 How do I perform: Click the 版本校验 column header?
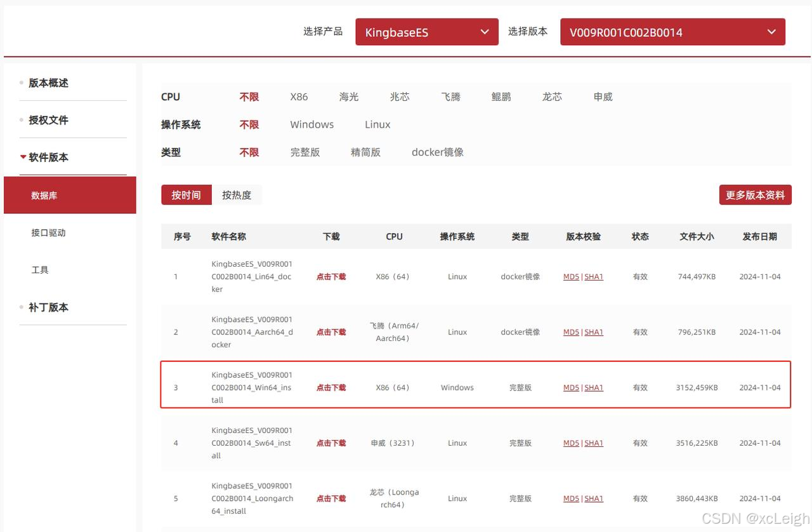(x=584, y=236)
